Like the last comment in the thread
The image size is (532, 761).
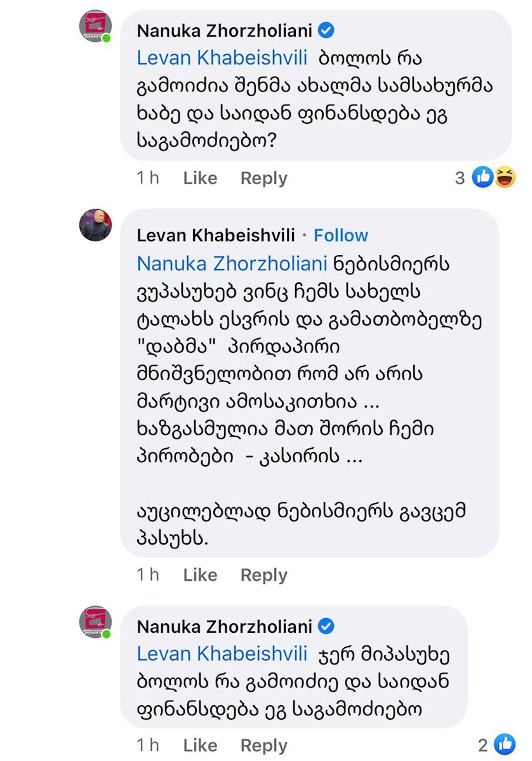(200, 745)
